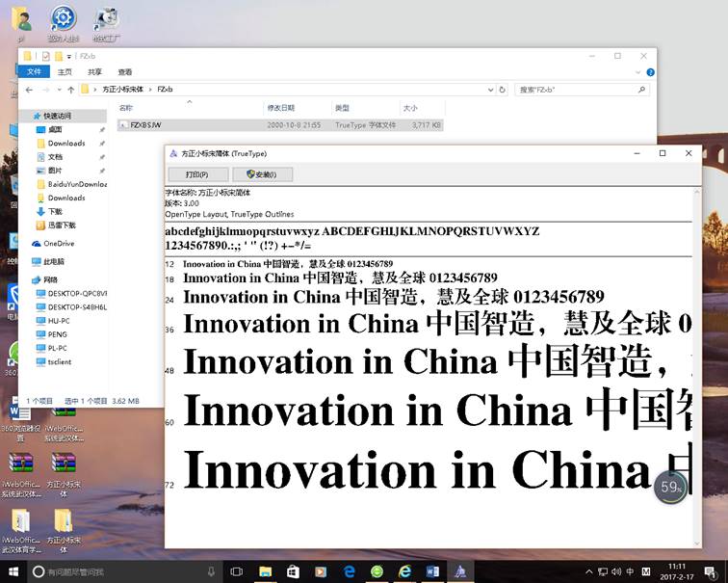
Task: Open the address bar history dropdown
Action: coord(489,90)
